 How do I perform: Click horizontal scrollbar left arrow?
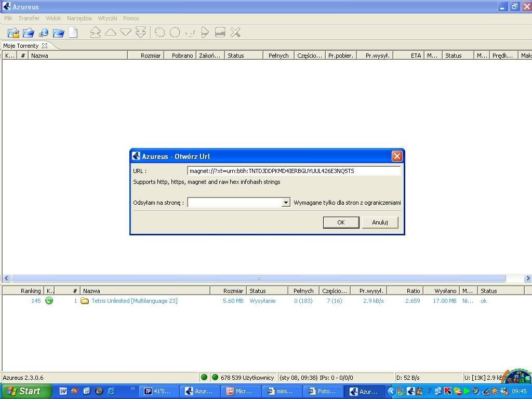point(6,278)
